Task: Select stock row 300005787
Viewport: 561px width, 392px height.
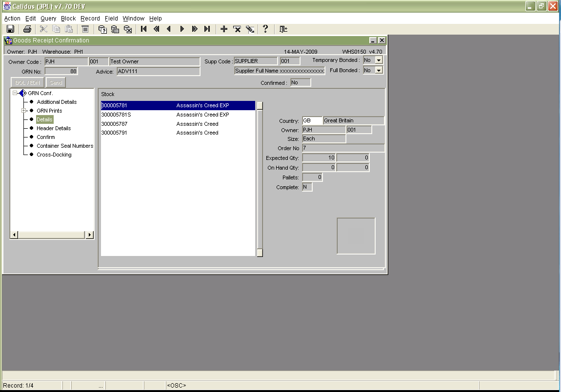Action: click(x=178, y=124)
